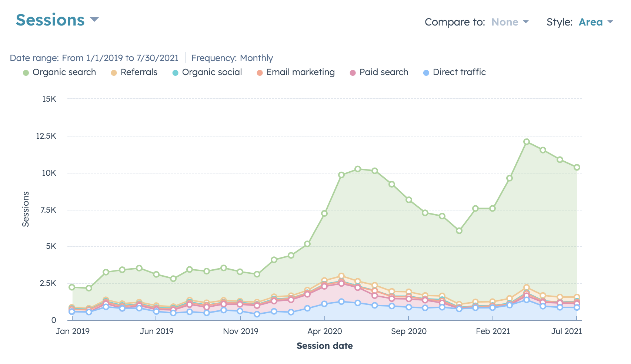Expand the Compare to dropdown
Screen dimensions: 631x364
tap(526, 22)
